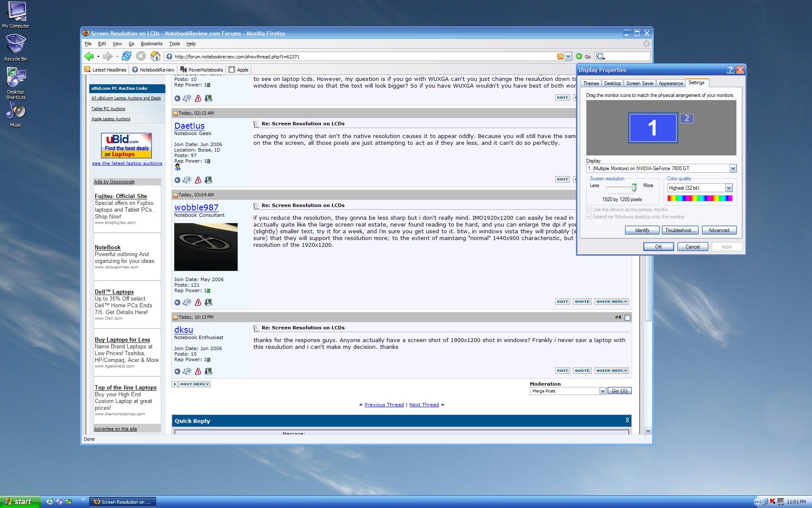Image resolution: width=812 pixels, height=508 pixels.
Task: Click the Windows Start button
Action: pyautogui.click(x=19, y=502)
